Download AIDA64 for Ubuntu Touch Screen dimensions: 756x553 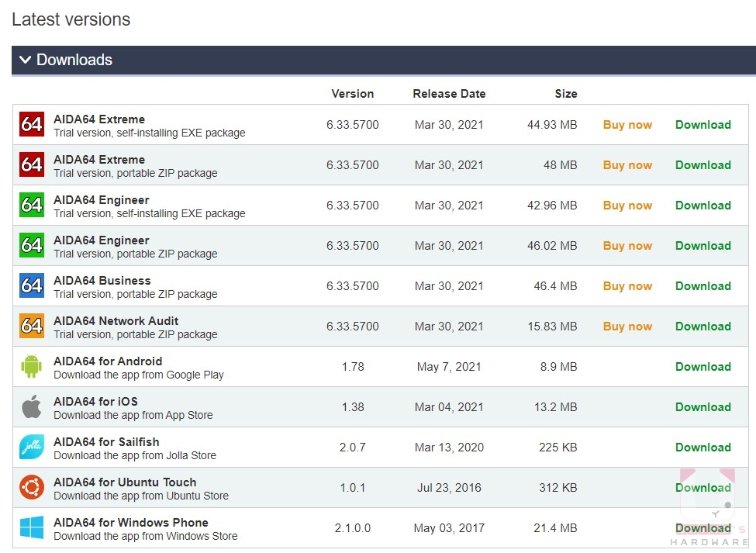click(x=703, y=488)
